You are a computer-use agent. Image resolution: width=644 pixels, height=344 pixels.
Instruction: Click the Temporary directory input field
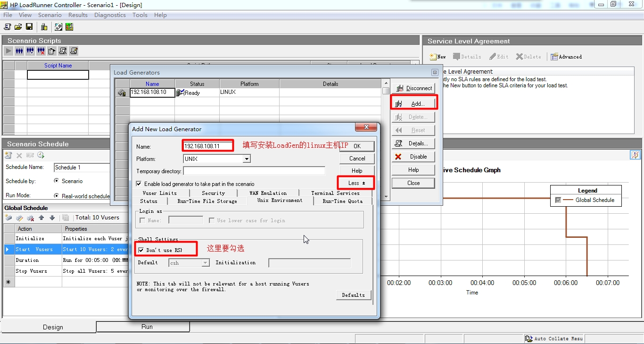click(254, 171)
